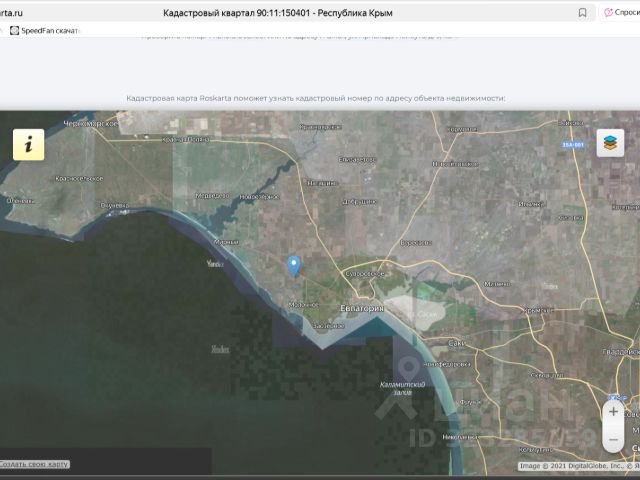Click the Евпатория city label
The height and width of the screenshot is (480, 640).
click(x=362, y=309)
